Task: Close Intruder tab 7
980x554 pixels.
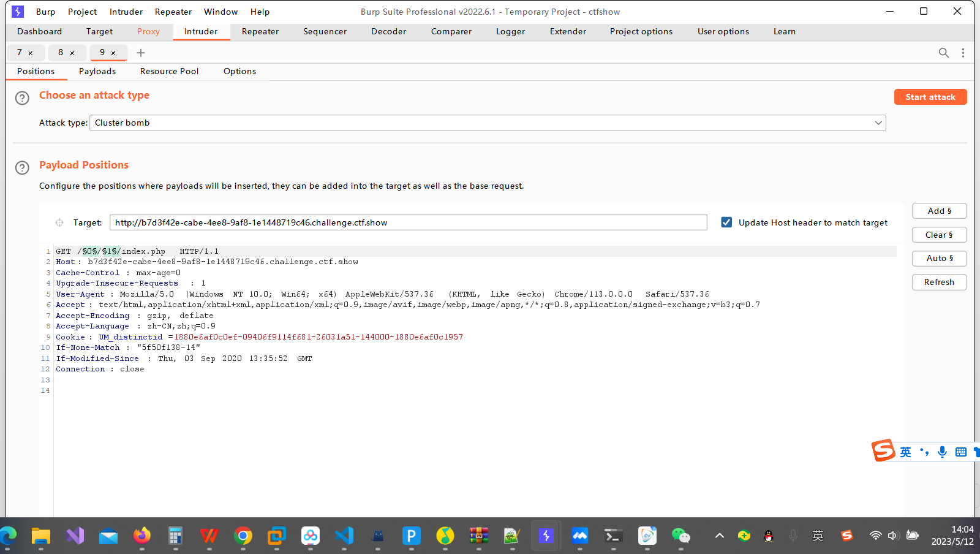Action: (x=31, y=53)
